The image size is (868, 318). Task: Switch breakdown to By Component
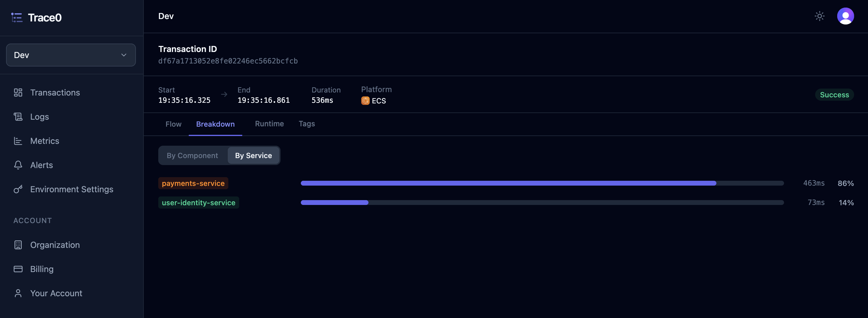point(192,155)
